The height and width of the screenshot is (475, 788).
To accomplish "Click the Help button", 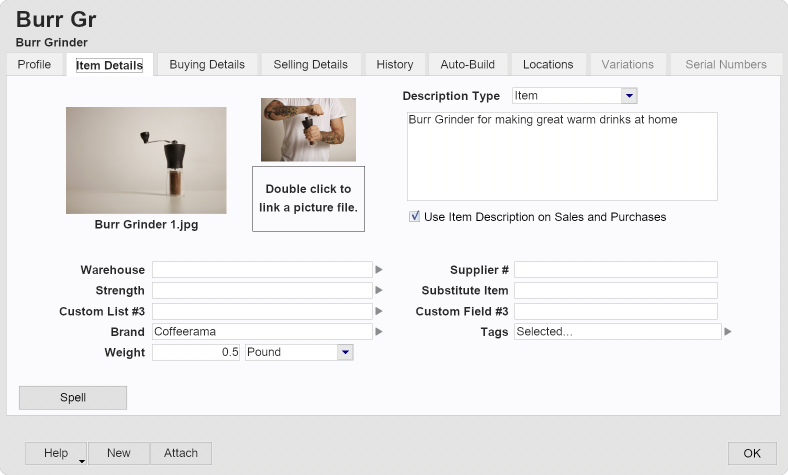I will pos(56,453).
